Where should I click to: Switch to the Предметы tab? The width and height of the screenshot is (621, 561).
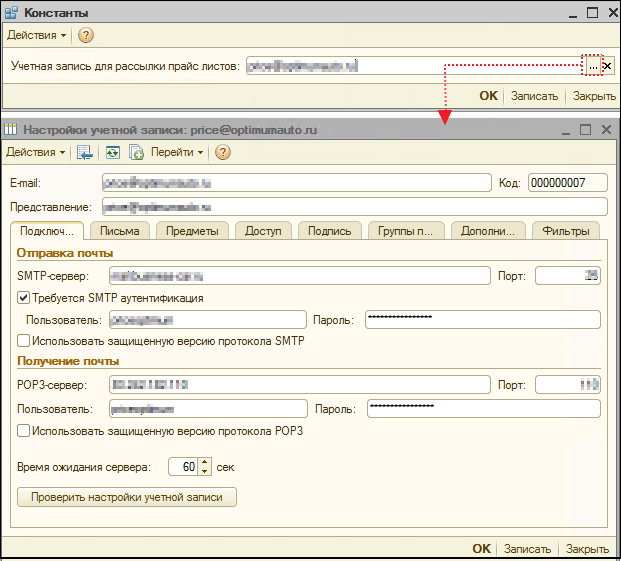coord(192,231)
